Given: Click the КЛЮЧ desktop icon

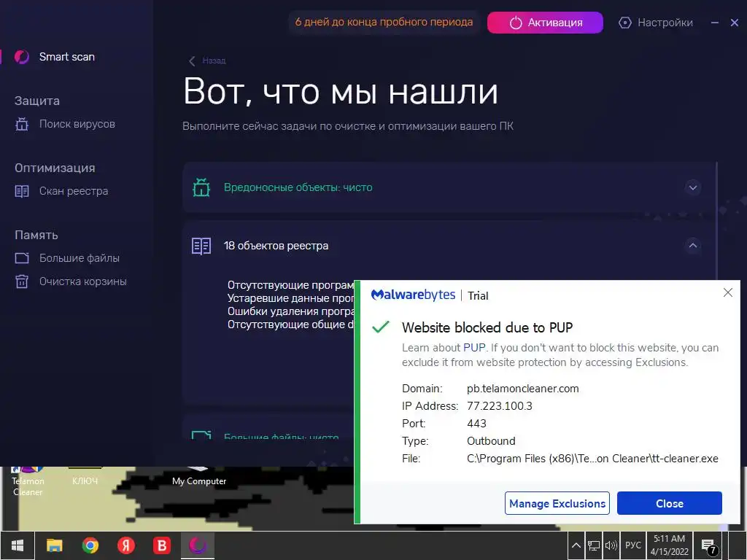Looking at the screenshot, I should (85, 477).
